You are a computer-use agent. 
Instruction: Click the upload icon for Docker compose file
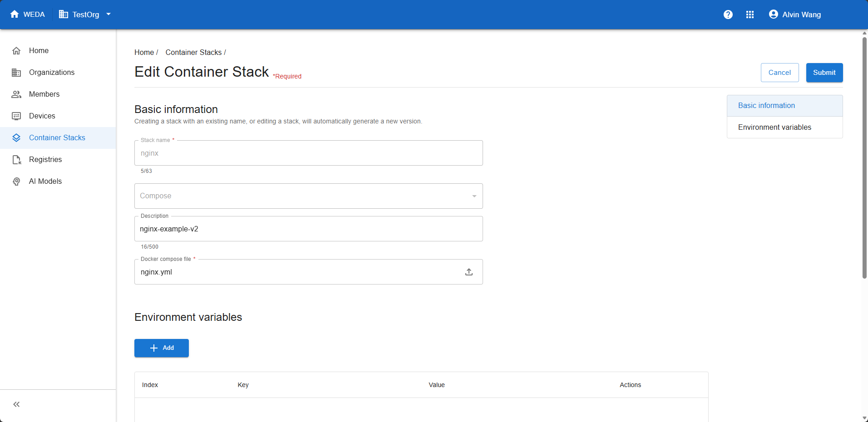(469, 272)
